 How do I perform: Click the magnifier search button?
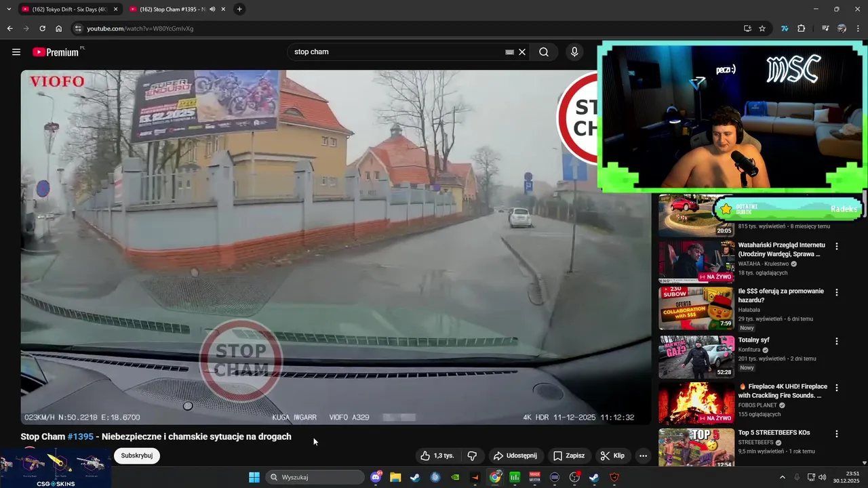tap(544, 52)
